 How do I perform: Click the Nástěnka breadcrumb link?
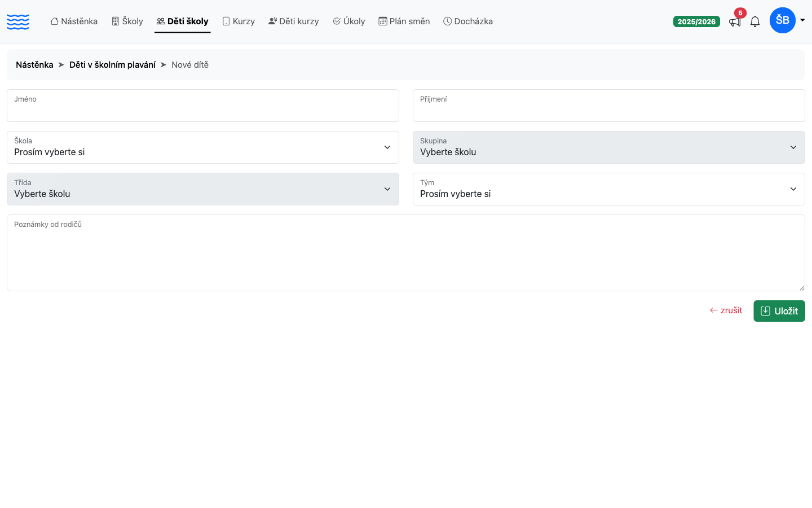click(x=34, y=65)
